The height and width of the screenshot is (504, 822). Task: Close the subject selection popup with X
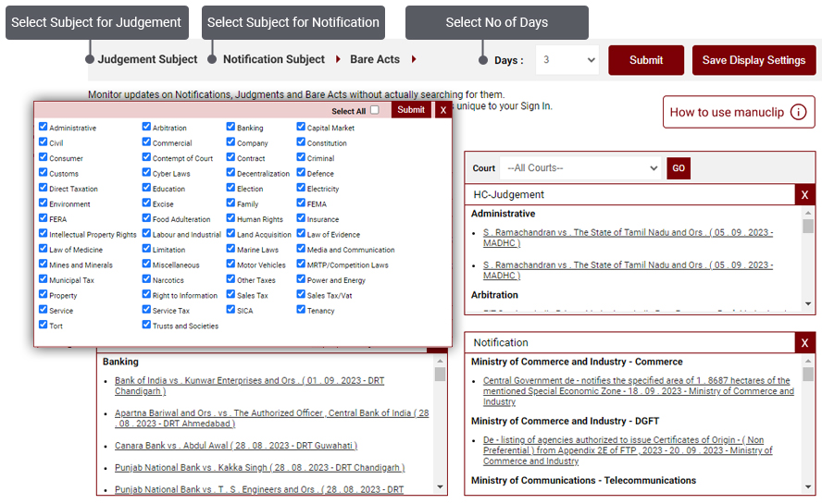tap(443, 110)
